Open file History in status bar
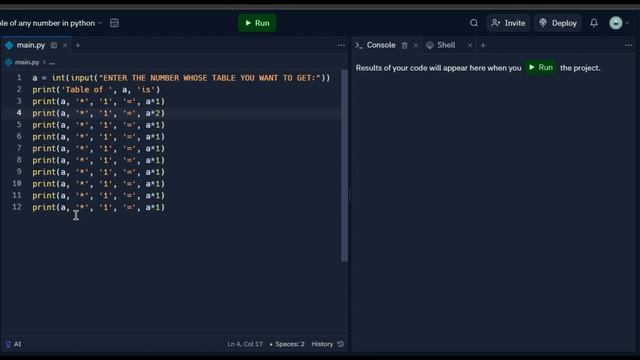The image size is (640, 360). 322,344
